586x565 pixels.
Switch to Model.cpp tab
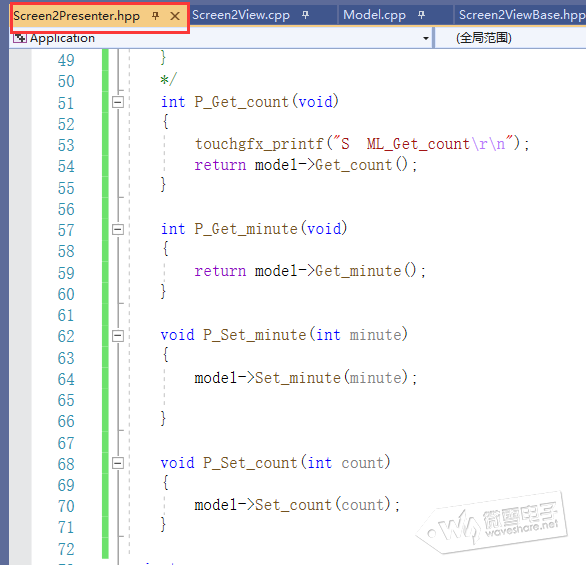tap(374, 15)
